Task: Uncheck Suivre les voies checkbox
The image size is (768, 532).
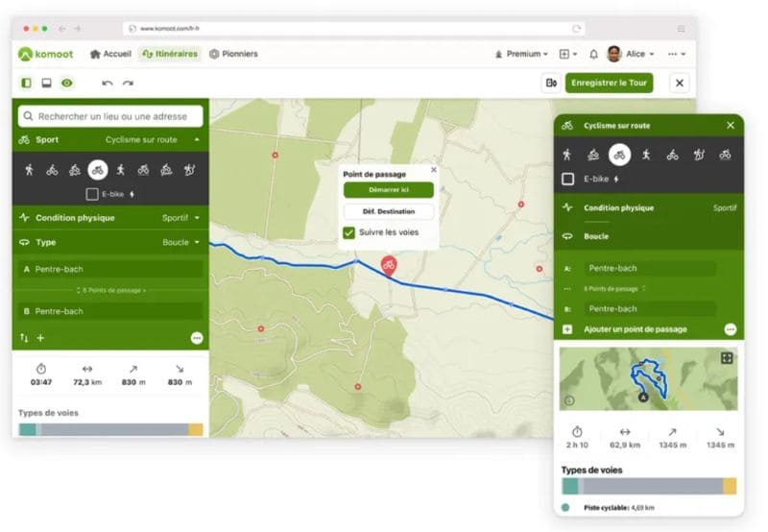Action: (x=348, y=232)
